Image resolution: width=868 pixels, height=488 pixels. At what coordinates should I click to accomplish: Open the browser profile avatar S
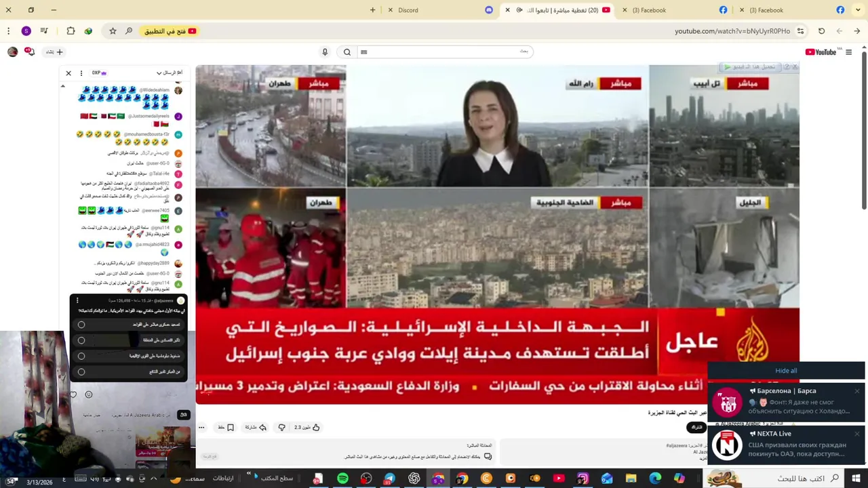26,31
